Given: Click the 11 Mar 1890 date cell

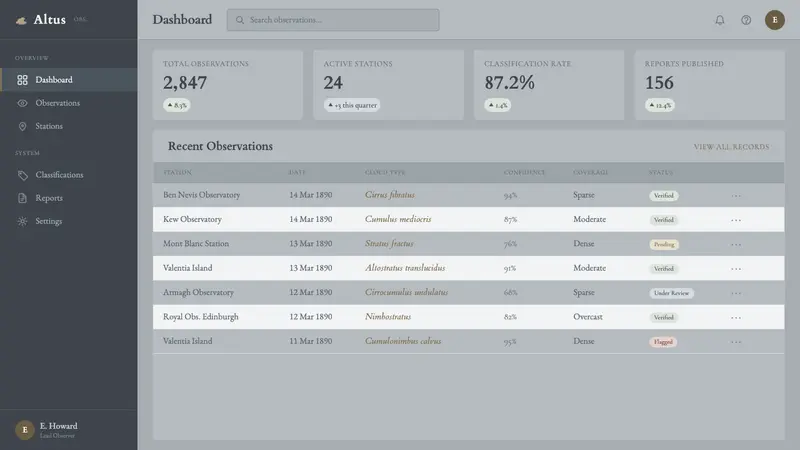Looking at the screenshot, I should coord(311,341).
